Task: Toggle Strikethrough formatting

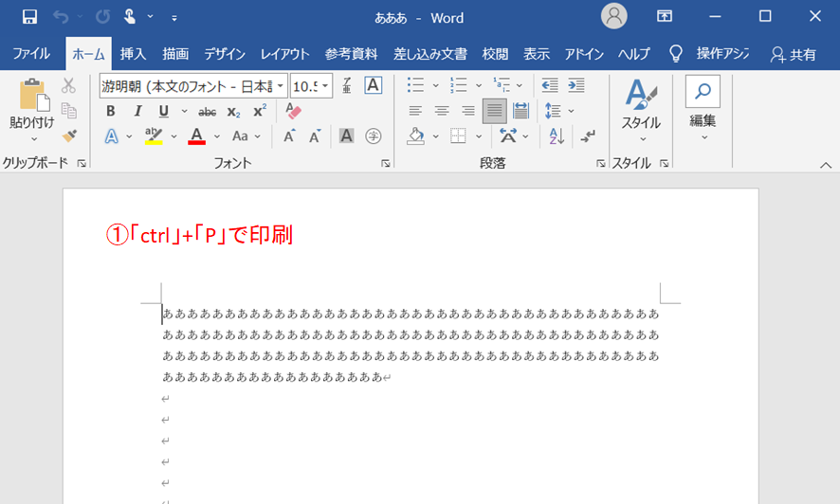Action: [x=207, y=111]
